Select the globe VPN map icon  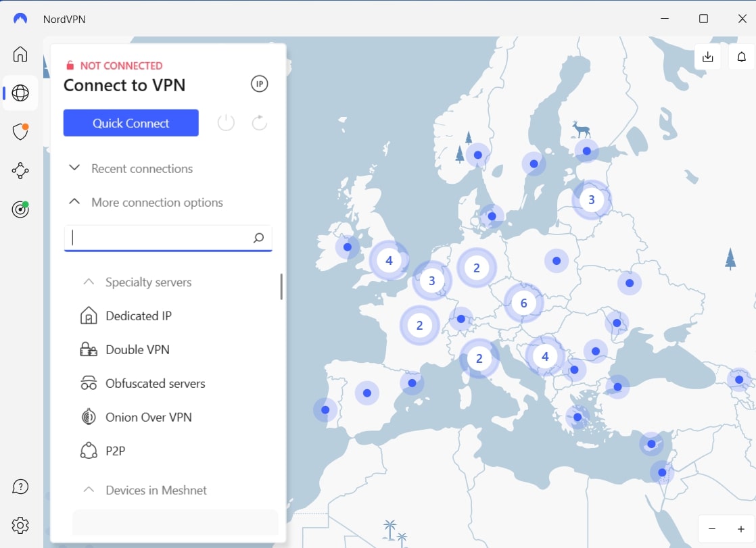(20, 93)
